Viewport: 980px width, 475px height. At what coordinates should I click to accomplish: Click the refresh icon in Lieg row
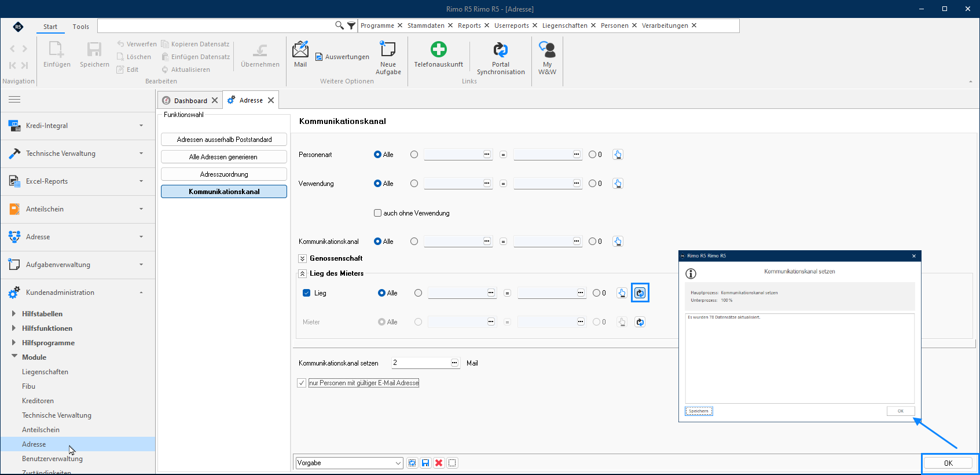tap(640, 293)
